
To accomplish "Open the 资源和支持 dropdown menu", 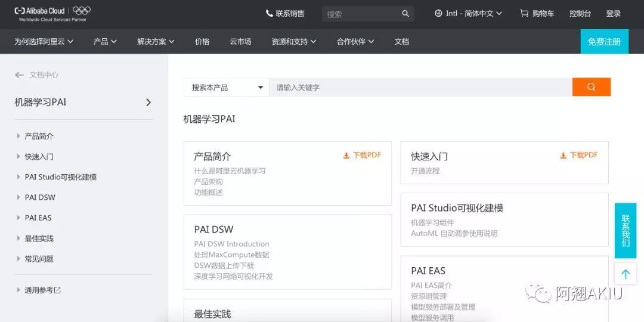I will point(293,42).
